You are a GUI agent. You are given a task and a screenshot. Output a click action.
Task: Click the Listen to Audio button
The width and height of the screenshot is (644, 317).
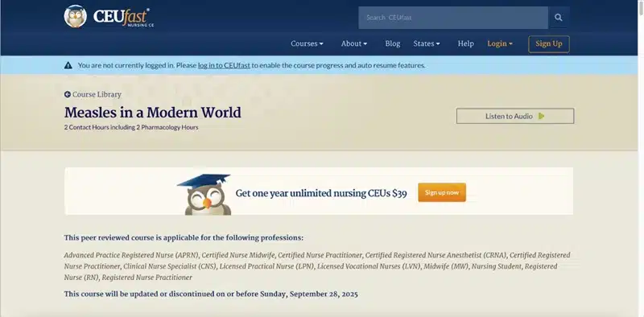tap(515, 116)
